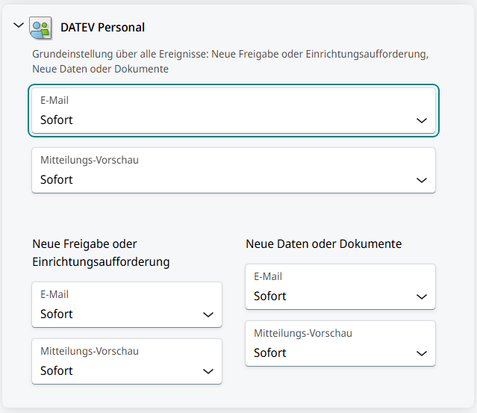
Task: Open the Grundeinstellung Mitteilungs-Vorschau dropdown
Action: coord(233,170)
